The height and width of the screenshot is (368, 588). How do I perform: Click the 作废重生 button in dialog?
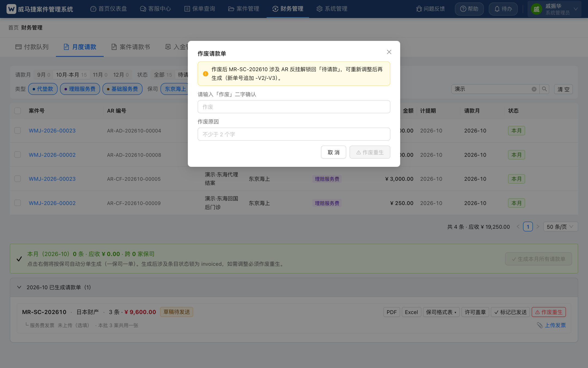370,152
